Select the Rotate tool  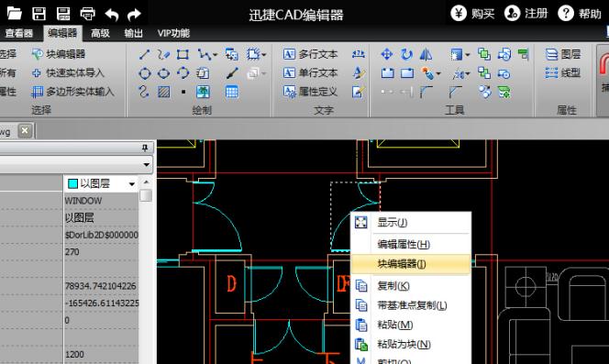tap(406, 54)
